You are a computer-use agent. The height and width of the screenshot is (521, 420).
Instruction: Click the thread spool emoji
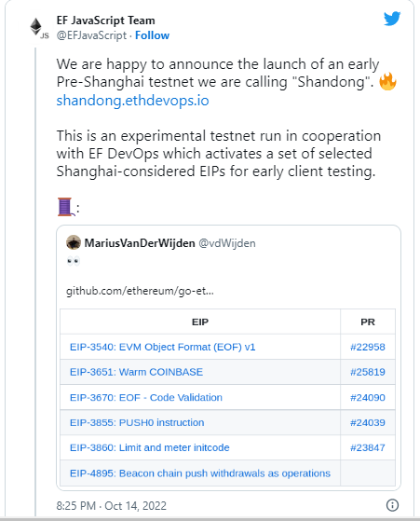tap(66, 207)
